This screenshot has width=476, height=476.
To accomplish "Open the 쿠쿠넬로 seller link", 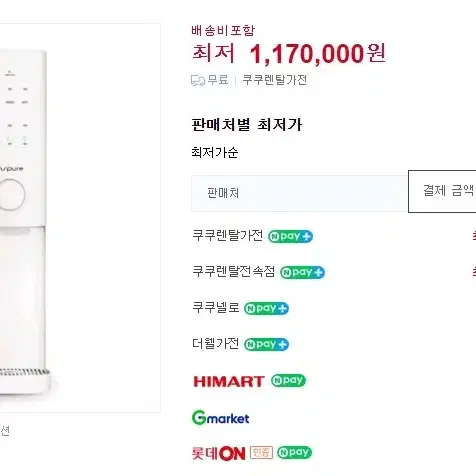I will 216,308.
